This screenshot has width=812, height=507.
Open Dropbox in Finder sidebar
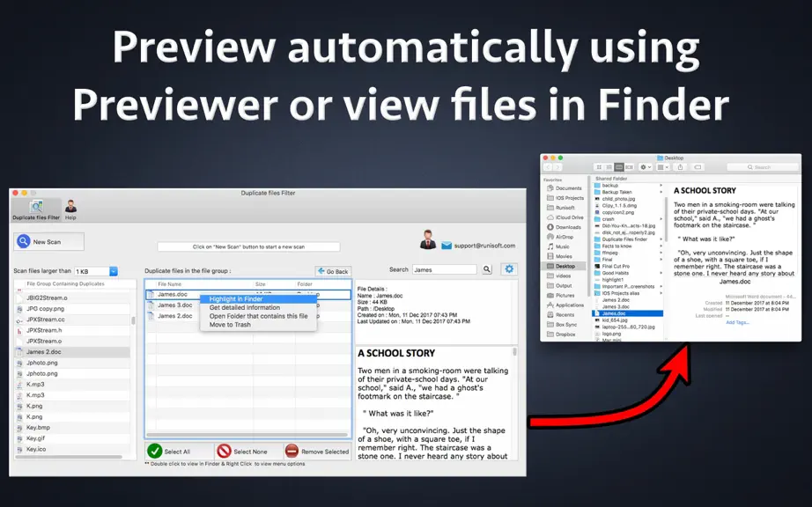561,334
